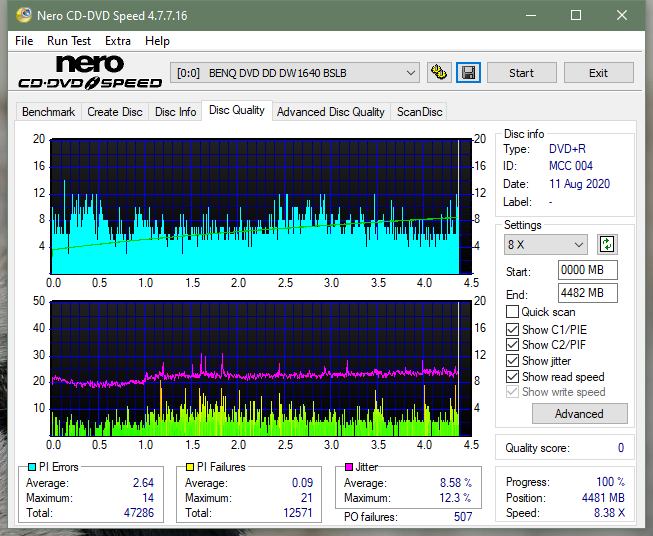
Task: Maximize the Nero CD-DVD Speed window
Action: pyautogui.click(x=576, y=15)
